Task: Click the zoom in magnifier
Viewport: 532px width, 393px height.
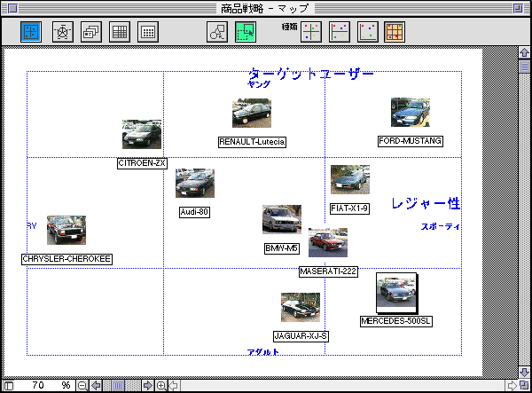Action: [161, 386]
